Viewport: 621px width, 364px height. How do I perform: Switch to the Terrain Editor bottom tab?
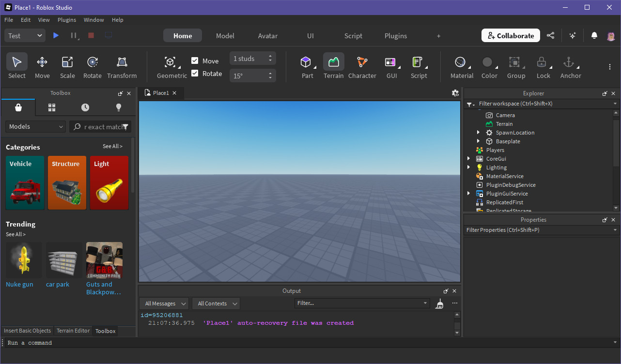coord(73,331)
